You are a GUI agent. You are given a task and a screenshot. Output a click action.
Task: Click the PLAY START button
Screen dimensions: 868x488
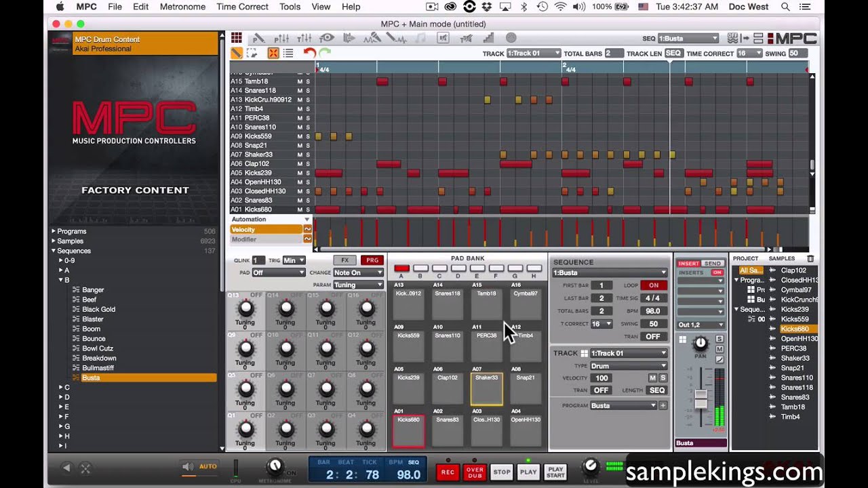click(555, 472)
